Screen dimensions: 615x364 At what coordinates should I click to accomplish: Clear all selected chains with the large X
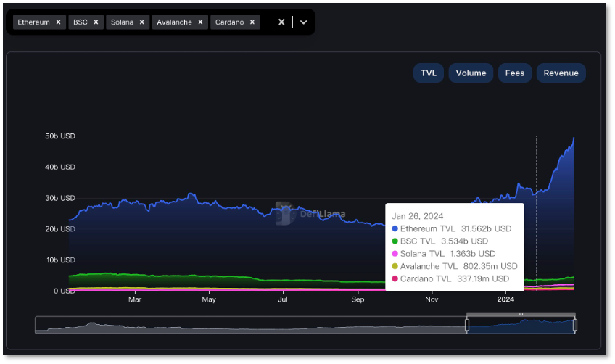click(x=281, y=22)
